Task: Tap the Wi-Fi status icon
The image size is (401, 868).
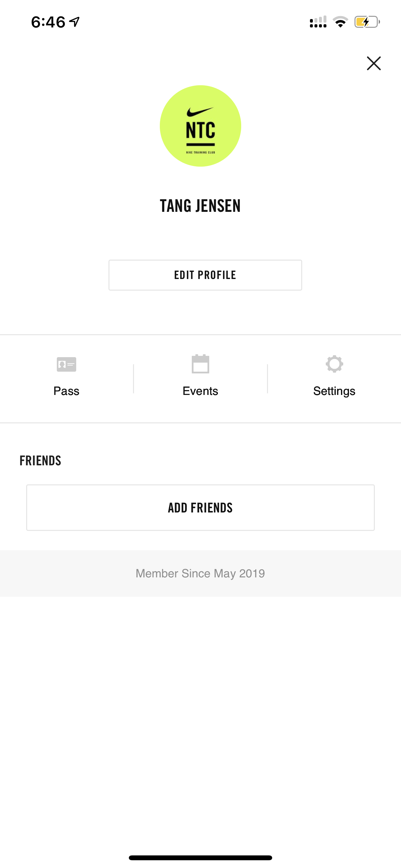Action: [340, 22]
